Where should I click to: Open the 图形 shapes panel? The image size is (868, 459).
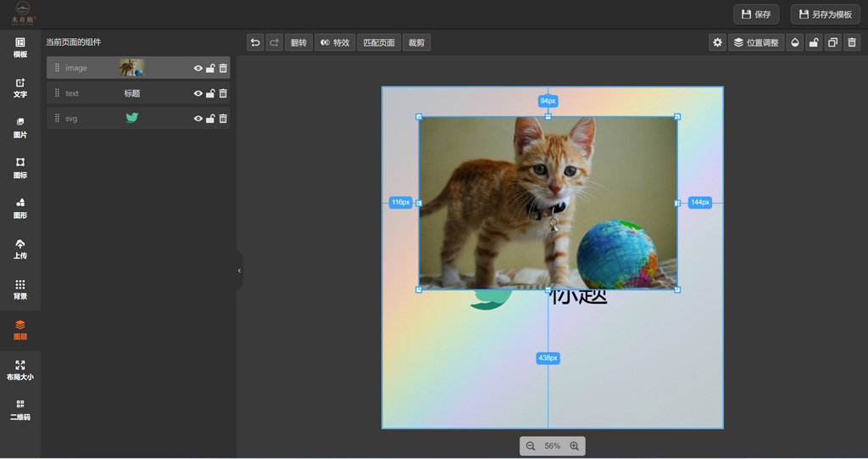[x=20, y=209]
